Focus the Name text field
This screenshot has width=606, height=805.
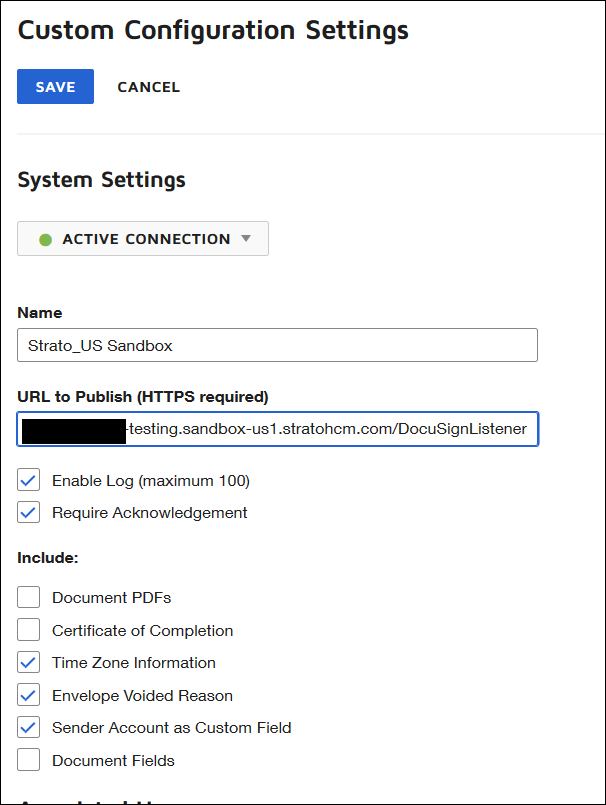tap(277, 345)
